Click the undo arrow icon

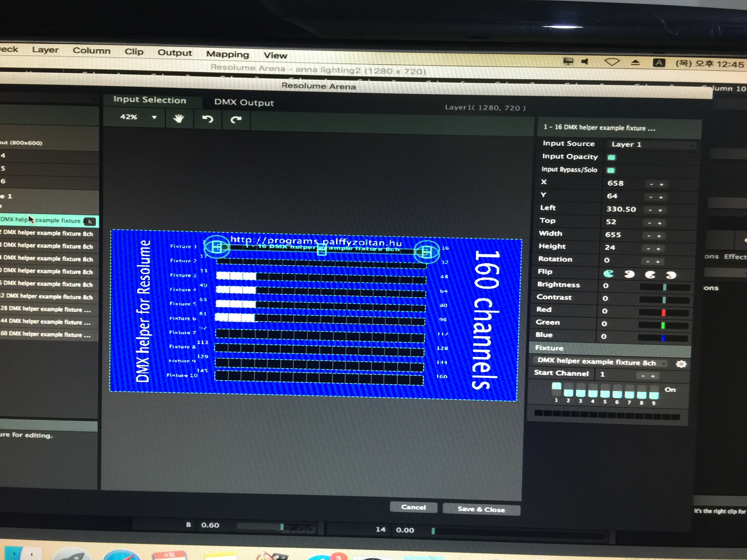coord(207,119)
